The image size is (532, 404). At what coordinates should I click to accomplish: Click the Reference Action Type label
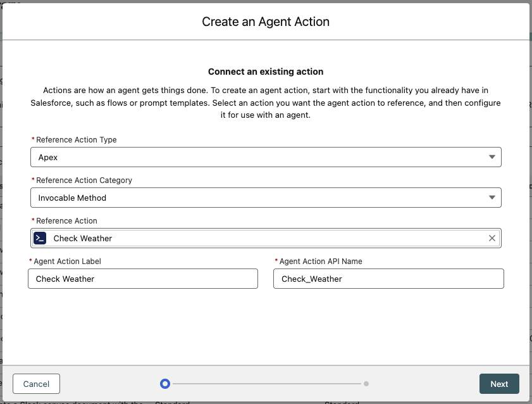pyautogui.click(x=77, y=139)
